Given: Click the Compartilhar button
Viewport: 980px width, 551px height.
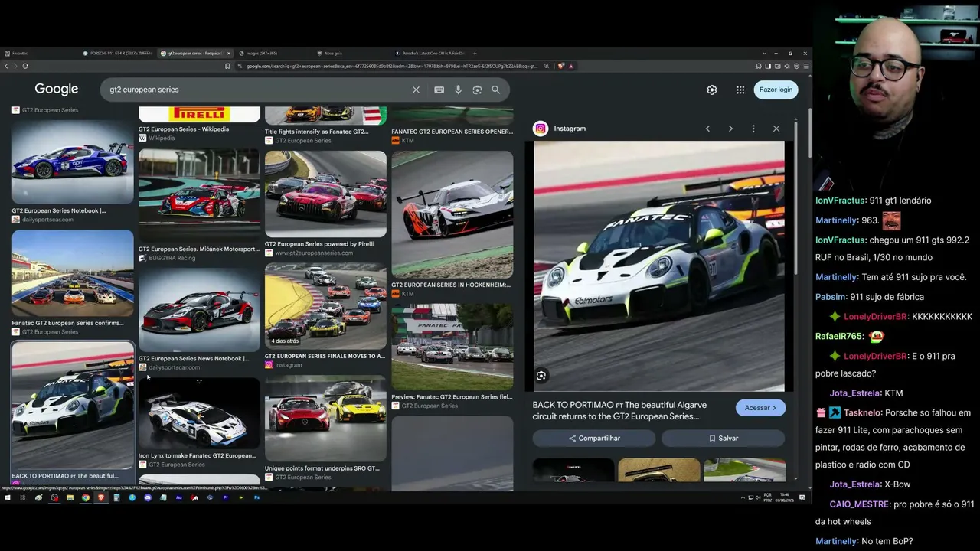Looking at the screenshot, I should (594, 439).
